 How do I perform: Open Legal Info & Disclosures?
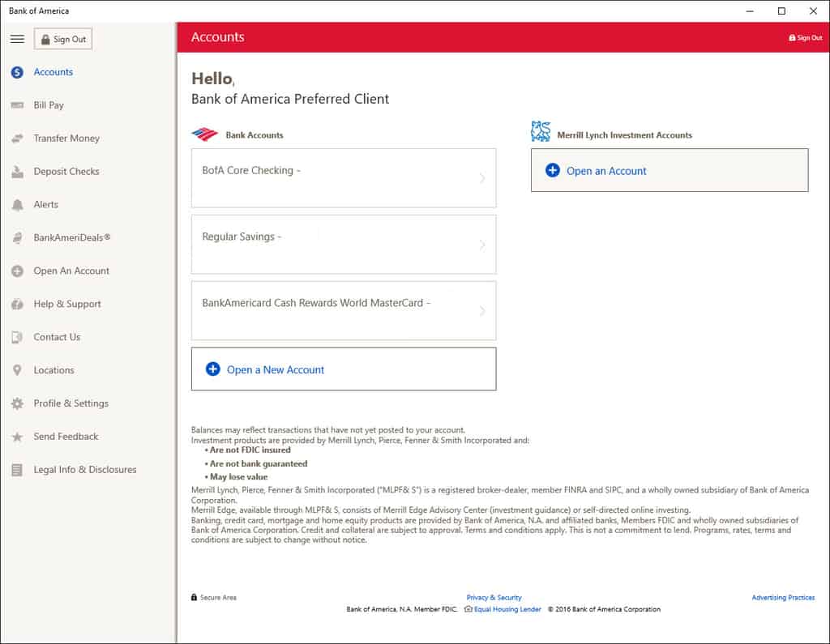pyautogui.click(x=84, y=470)
